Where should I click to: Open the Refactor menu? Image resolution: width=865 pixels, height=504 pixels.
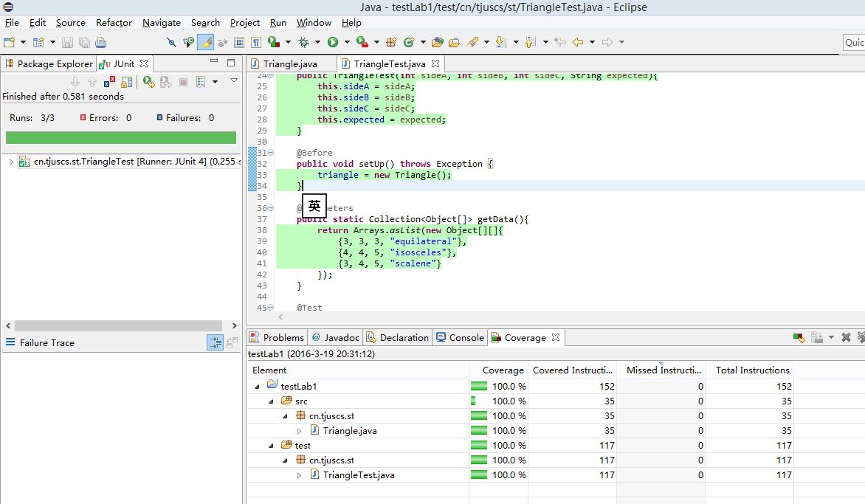tap(114, 23)
